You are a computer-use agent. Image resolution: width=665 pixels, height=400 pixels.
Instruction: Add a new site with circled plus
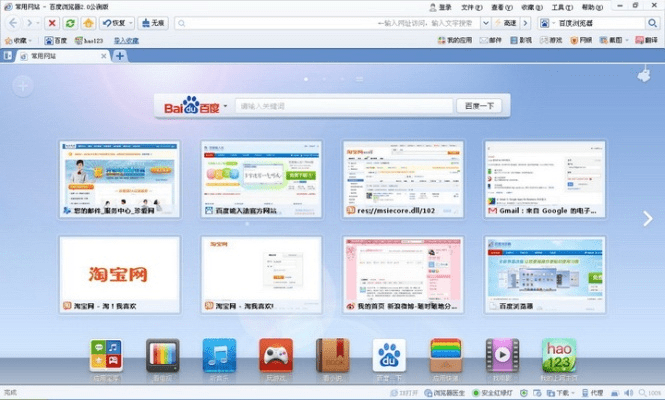pos(23,86)
